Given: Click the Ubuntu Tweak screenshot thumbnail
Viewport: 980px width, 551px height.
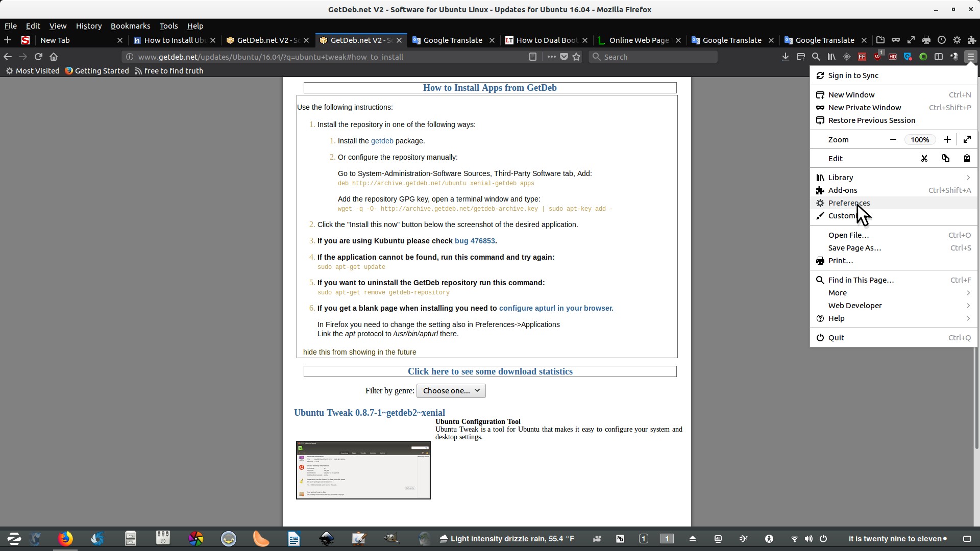Looking at the screenshot, I should (x=363, y=470).
